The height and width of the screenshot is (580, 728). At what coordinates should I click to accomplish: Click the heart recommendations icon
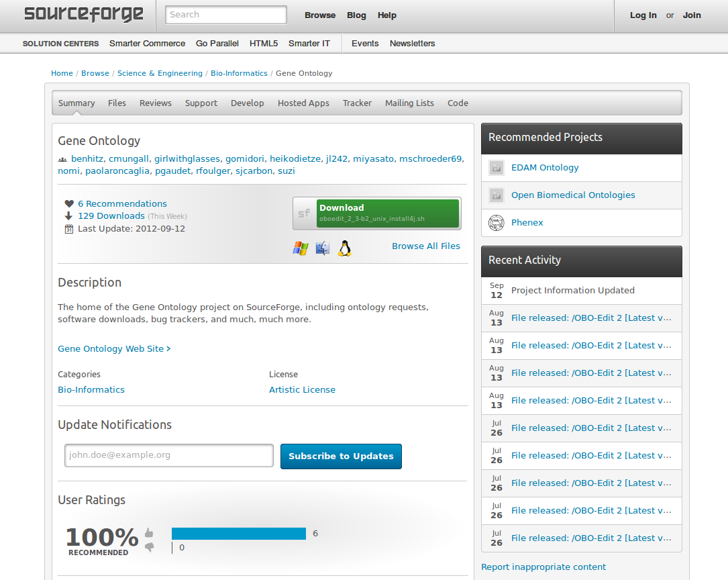pos(69,203)
